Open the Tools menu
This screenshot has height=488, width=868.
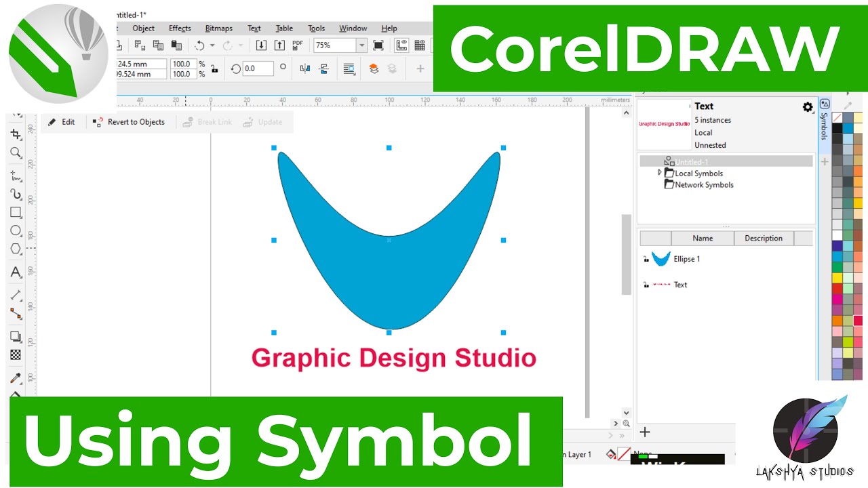317,28
